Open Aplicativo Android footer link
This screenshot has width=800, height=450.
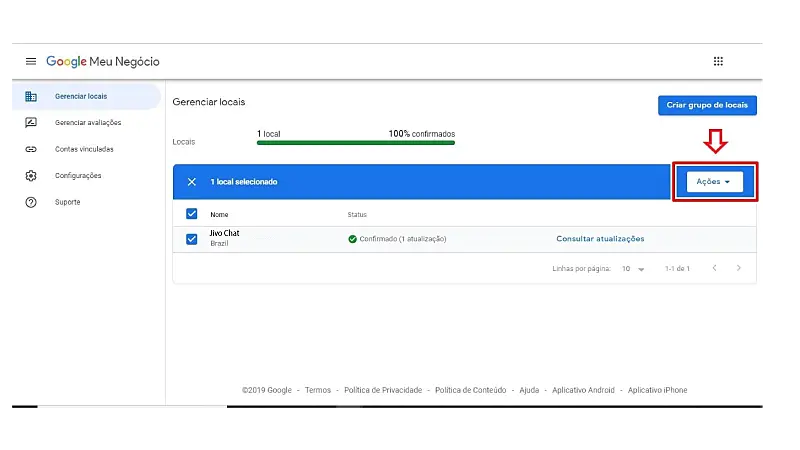click(x=583, y=390)
